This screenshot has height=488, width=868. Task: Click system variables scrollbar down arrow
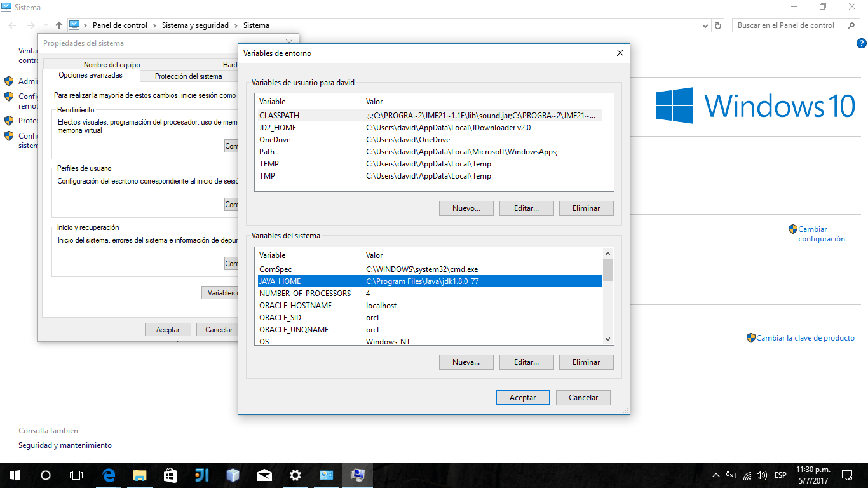pyautogui.click(x=608, y=339)
